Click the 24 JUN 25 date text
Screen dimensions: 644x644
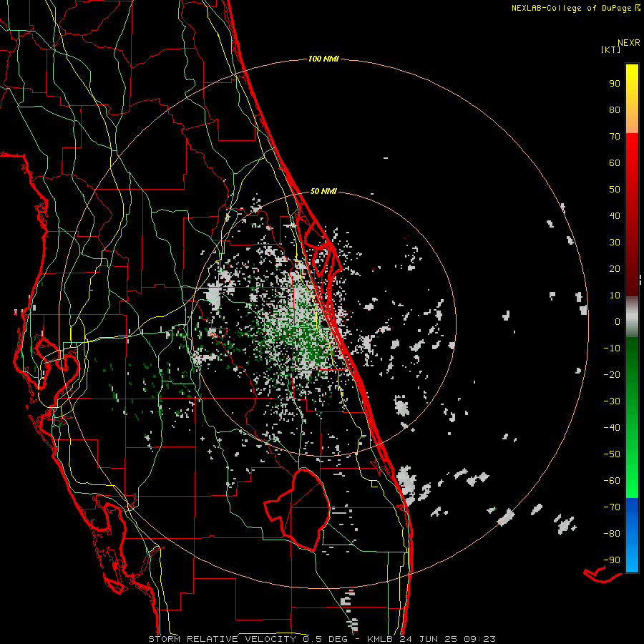coord(429,639)
